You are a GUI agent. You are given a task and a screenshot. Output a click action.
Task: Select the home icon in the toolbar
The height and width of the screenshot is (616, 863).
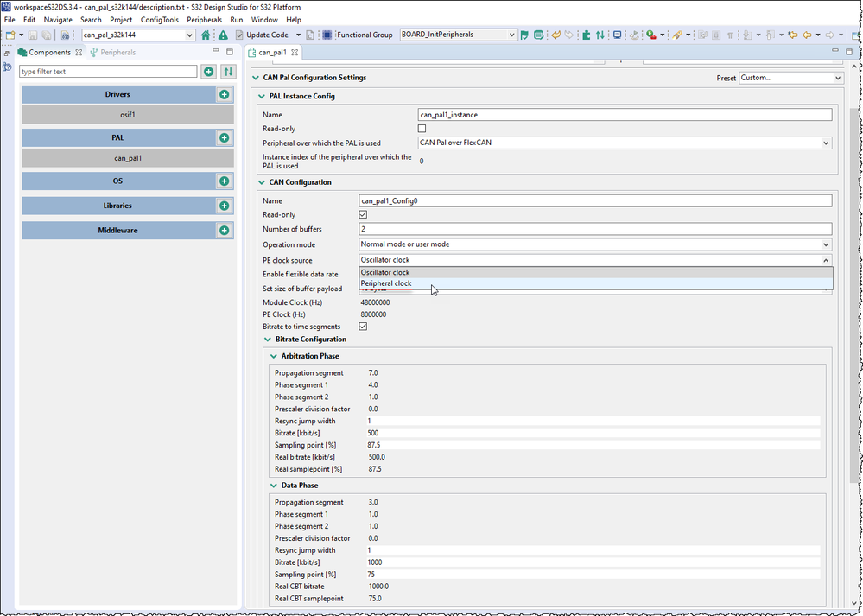206,35
